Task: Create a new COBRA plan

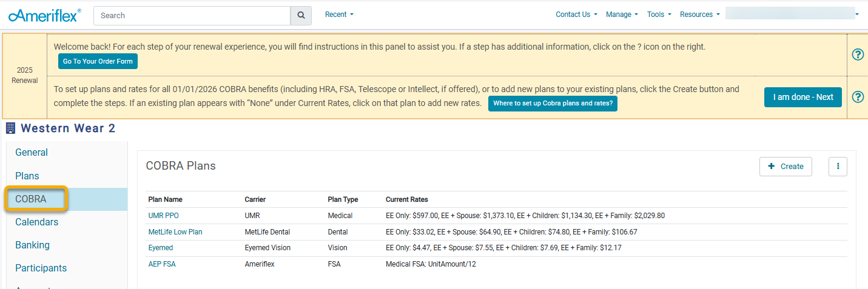Action: (786, 166)
